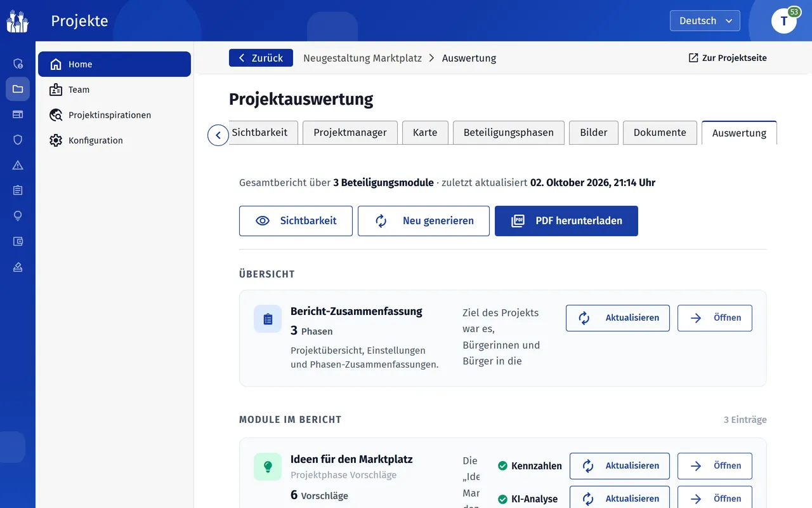Open the plain shield icon in left rail
Screen dimensions: 812x508
[18, 140]
